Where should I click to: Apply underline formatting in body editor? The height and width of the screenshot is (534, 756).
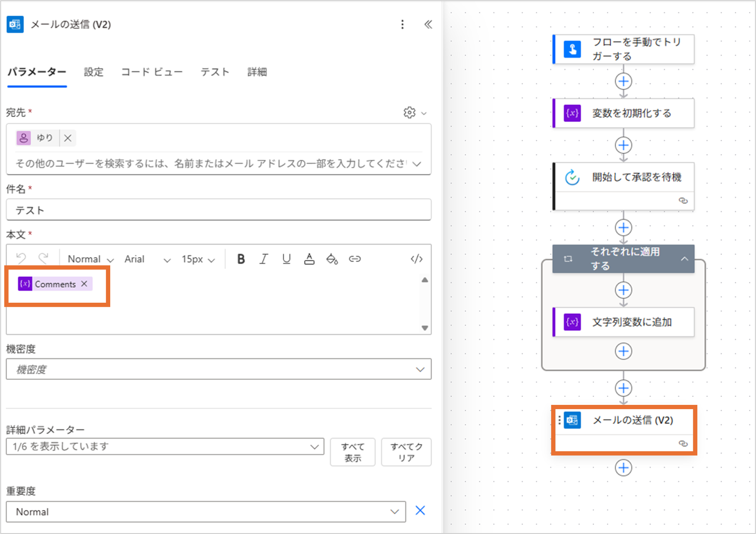tap(286, 259)
